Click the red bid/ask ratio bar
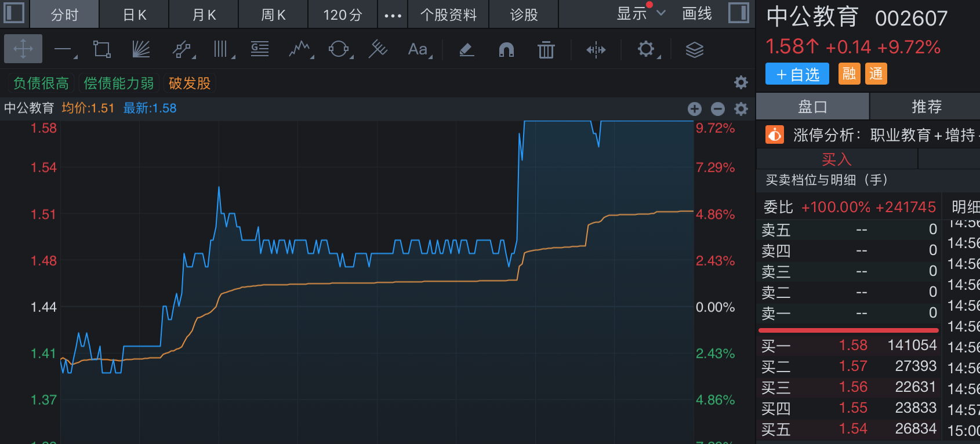 click(x=848, y=330)
